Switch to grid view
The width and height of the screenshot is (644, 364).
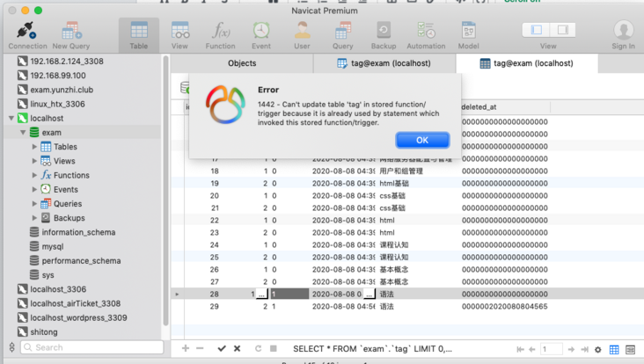(614, 350)
